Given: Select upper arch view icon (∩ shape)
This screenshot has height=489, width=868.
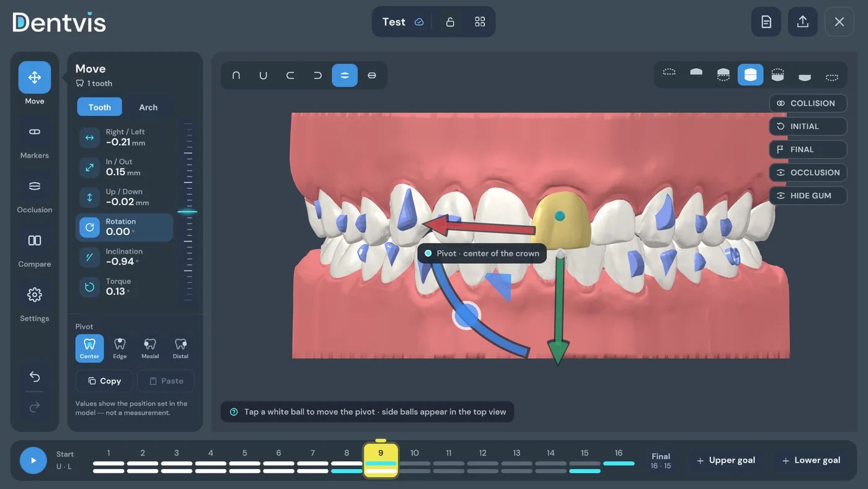Looking at the screenshot, I should click(x=236, y=75).
